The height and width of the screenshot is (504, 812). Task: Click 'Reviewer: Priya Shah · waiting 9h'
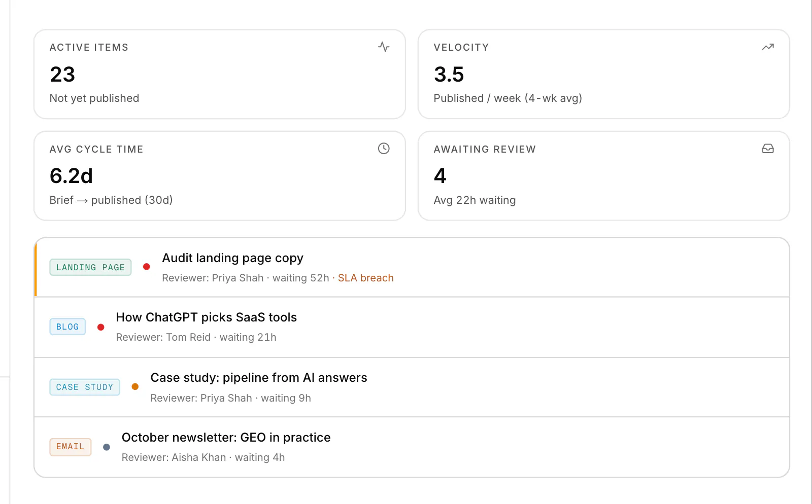click(230, 398)
